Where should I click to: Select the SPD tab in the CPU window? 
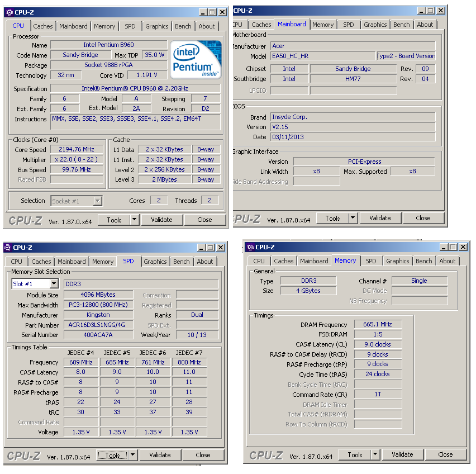(x=130, y=26)
